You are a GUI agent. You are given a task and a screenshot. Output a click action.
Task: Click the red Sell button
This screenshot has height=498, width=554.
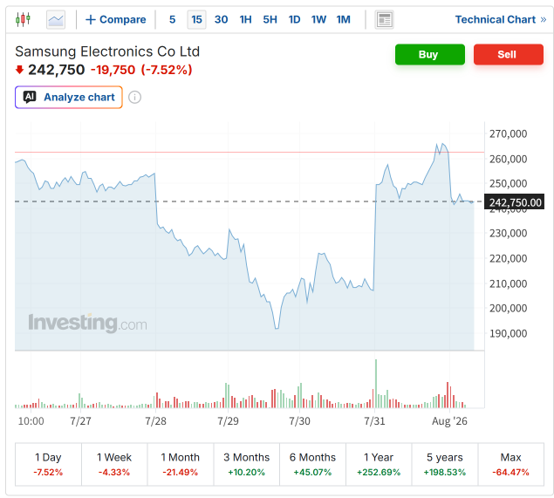point(508,54)
